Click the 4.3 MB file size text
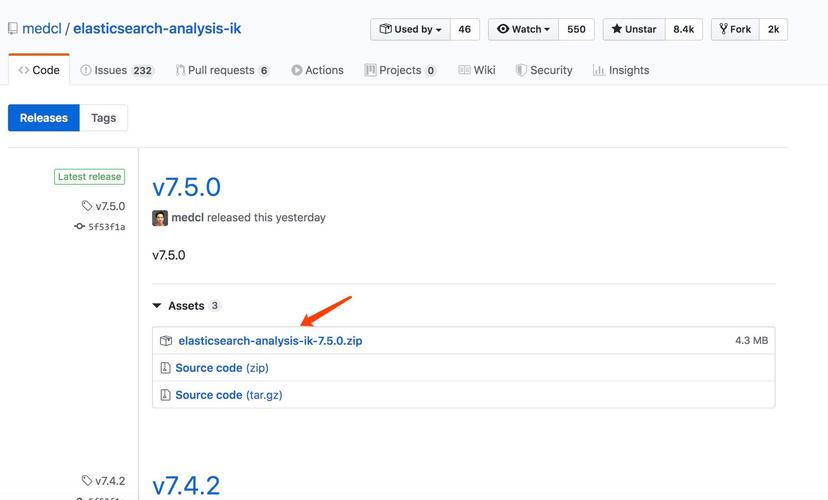Image resolution: width=828 pixels, height=500 pixels. (751, 341)
